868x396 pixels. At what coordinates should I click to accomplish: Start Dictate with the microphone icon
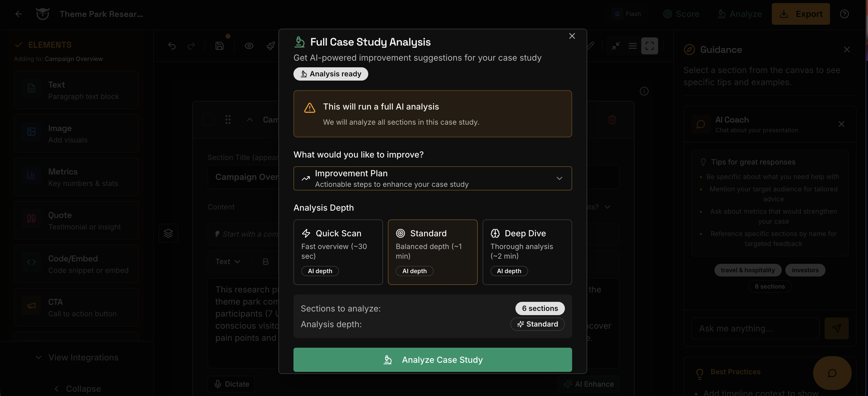click(x=232, y=384)
